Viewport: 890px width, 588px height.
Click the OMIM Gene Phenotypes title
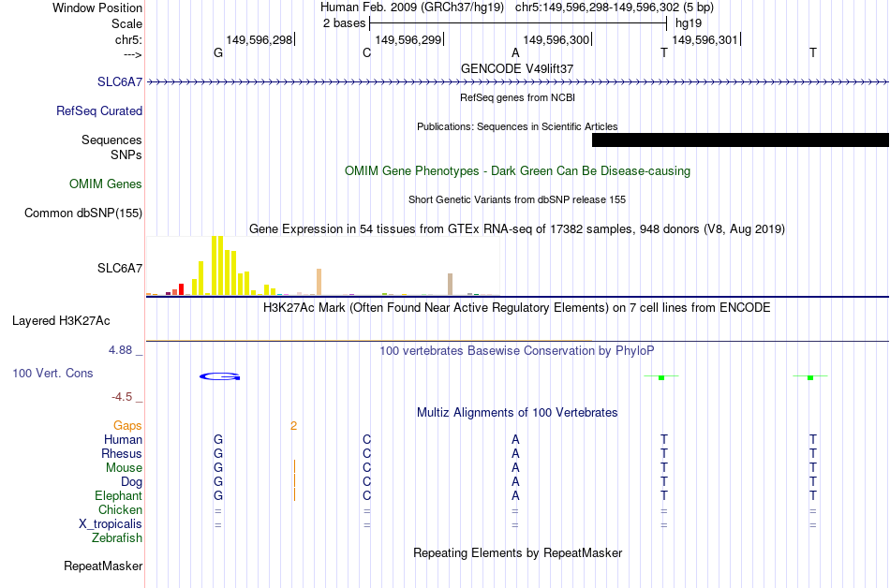(517, 170)
